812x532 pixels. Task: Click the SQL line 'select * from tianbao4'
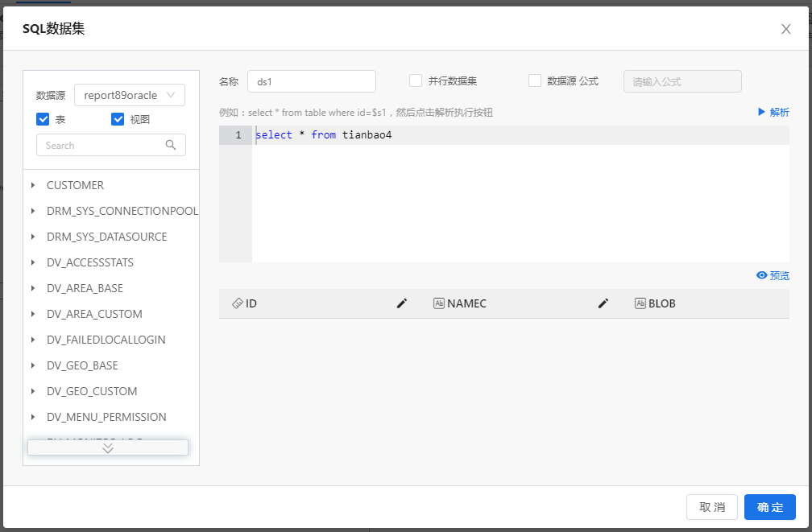click(x=324, y=135)
